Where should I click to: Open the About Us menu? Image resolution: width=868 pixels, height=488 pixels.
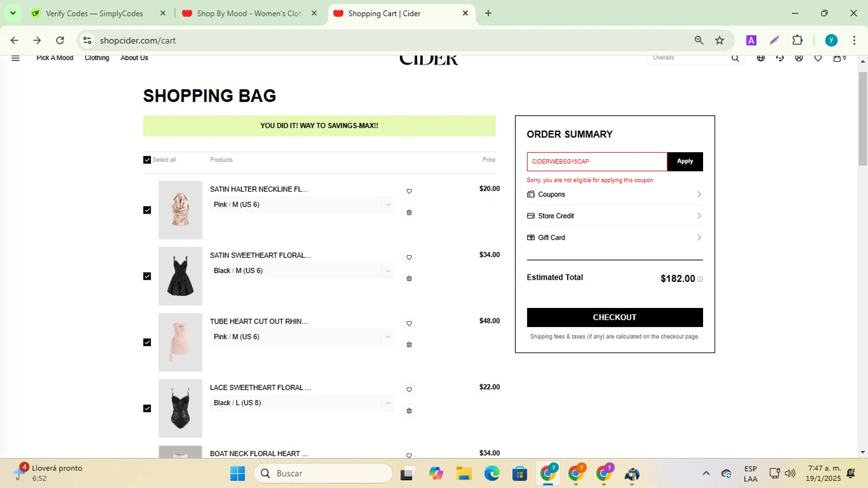[x=134, y=58]
